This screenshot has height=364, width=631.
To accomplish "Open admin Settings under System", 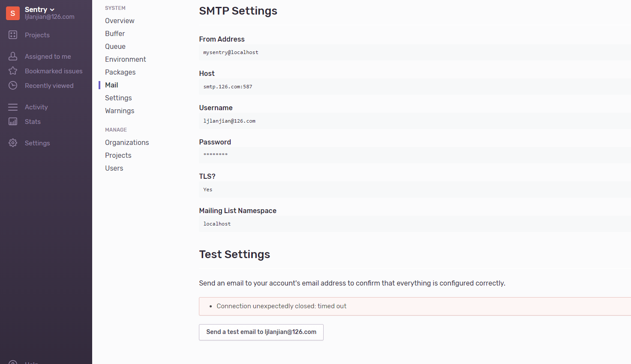I will click(x=118, y=98).
